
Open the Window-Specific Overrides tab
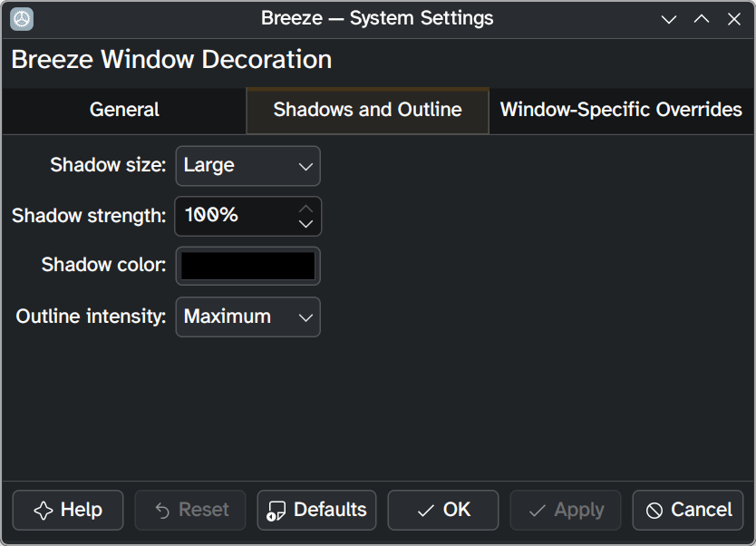[x=621, y=111]
